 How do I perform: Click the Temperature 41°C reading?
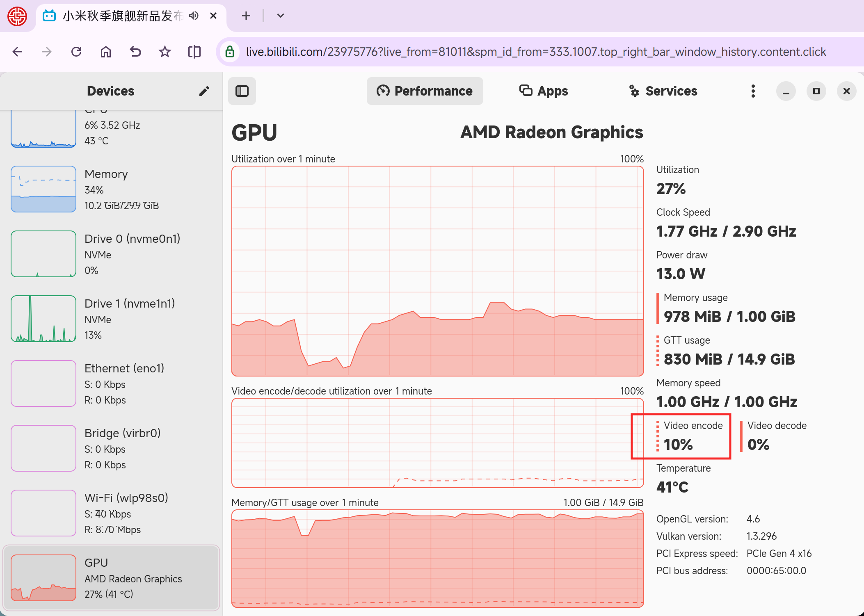672,487
